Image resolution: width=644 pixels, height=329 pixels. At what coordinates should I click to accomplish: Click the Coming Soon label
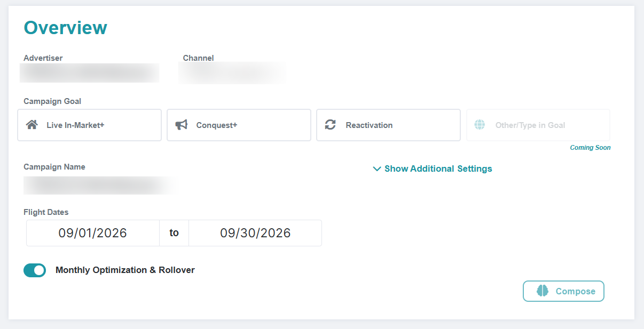coord(590,148)
